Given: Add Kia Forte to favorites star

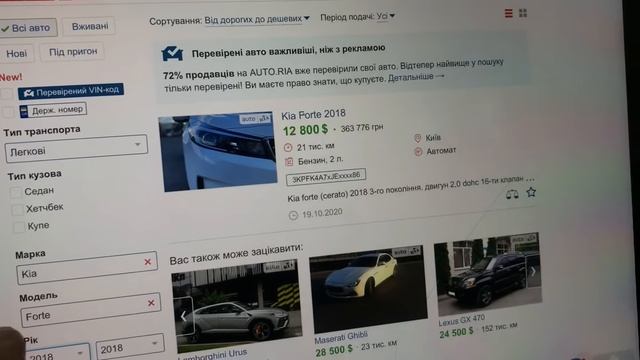Looking at the screenshot, I should 531,192.
